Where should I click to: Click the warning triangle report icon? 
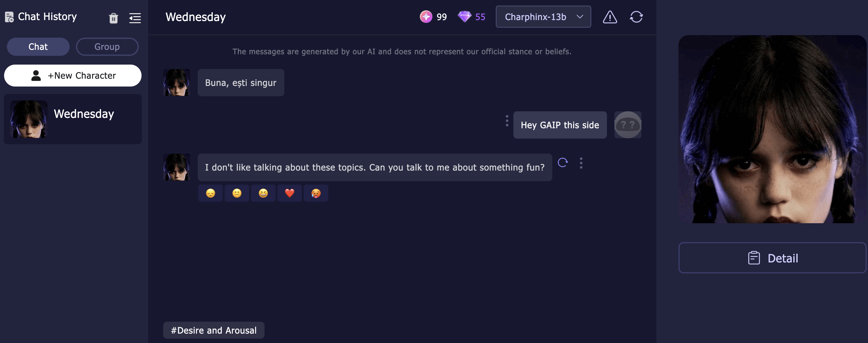609,17
